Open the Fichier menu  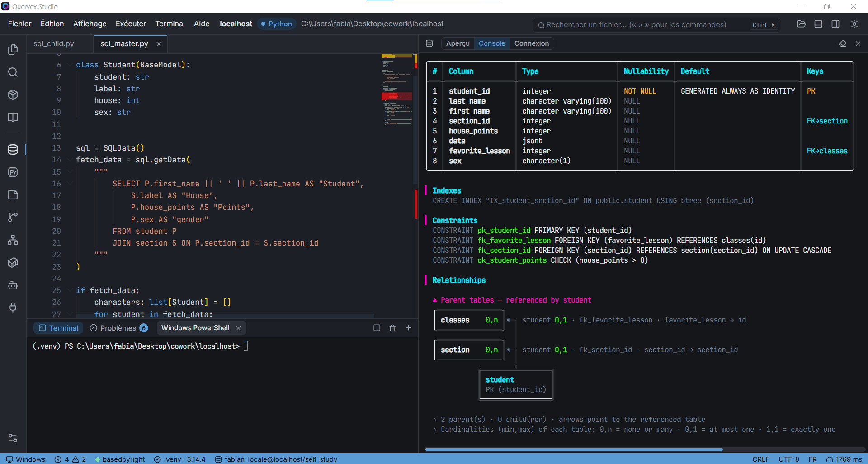pos(19,24)
